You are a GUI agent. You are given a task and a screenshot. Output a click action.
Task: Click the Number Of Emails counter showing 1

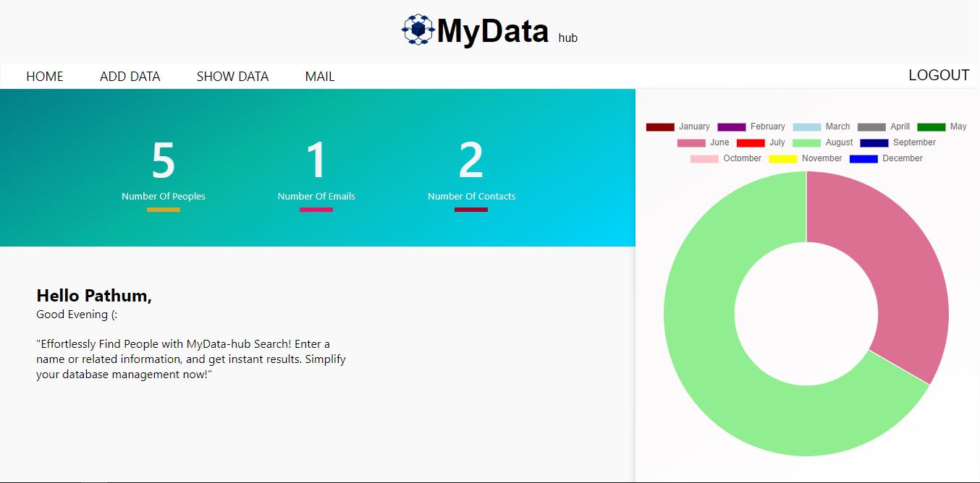point(316,161)
